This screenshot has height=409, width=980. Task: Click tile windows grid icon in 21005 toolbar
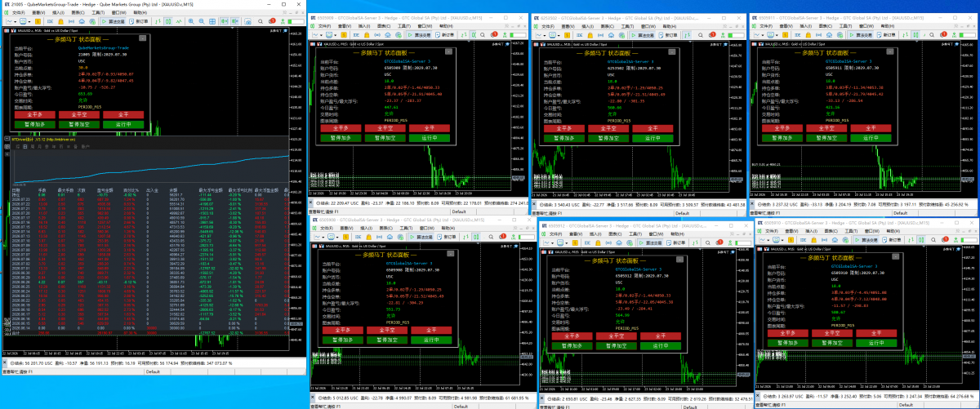pos(212,21)
